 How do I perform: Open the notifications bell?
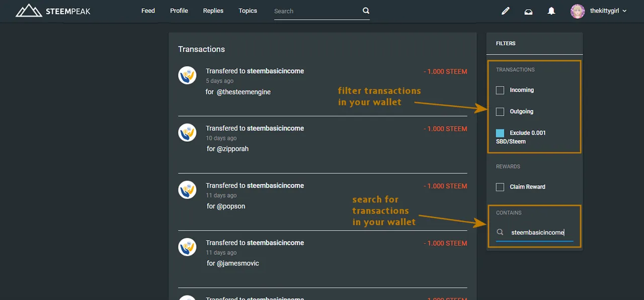pos(551,11)
